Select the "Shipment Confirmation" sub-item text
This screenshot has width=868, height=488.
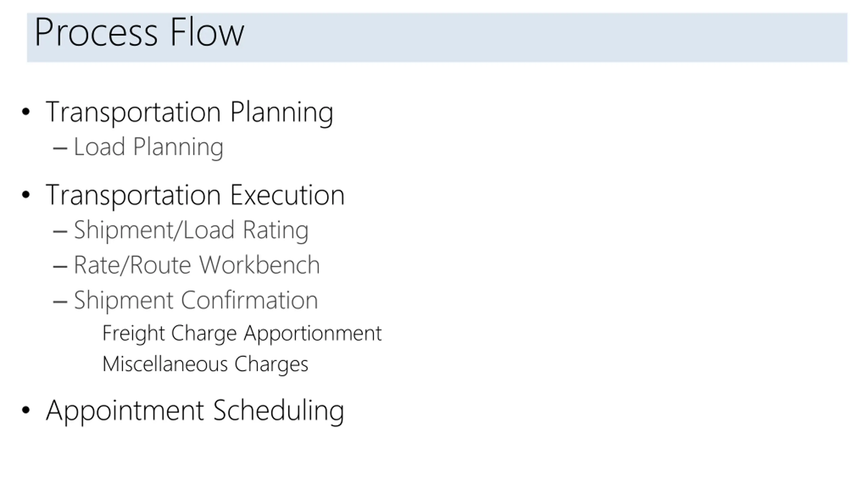click(196, 300)
